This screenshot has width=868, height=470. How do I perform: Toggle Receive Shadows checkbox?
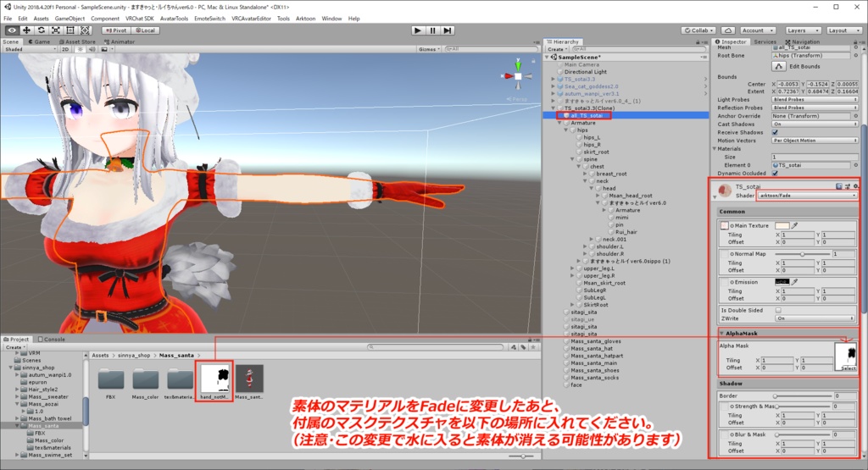[x=775, y=133]
